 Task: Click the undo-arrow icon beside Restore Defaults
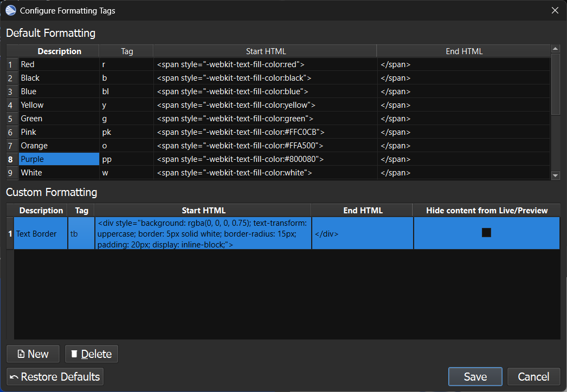(x=14, y=376)
